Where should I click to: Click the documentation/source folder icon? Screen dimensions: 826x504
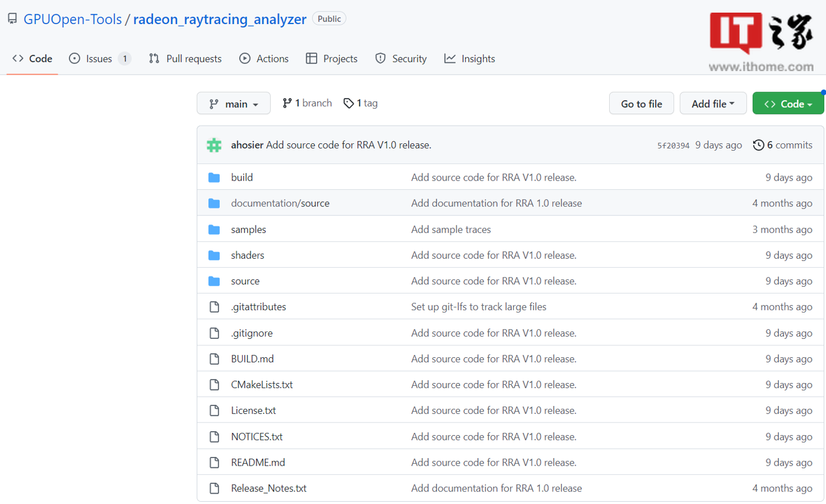[214, 204]
